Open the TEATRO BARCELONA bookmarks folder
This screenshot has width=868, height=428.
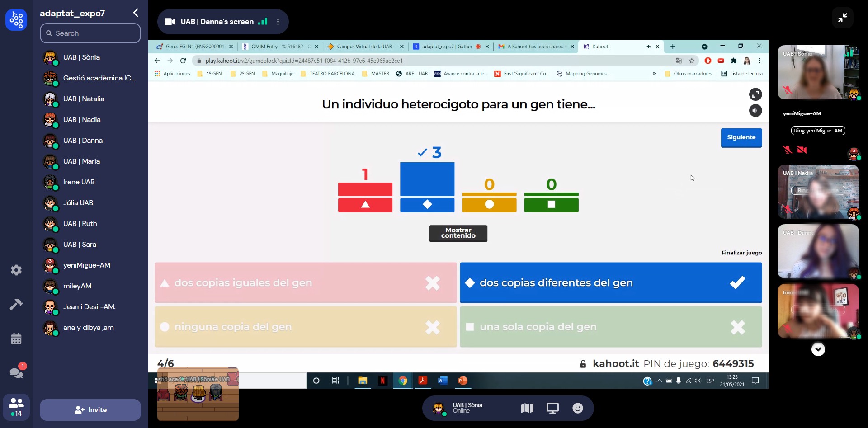click(x=327, y=74)
